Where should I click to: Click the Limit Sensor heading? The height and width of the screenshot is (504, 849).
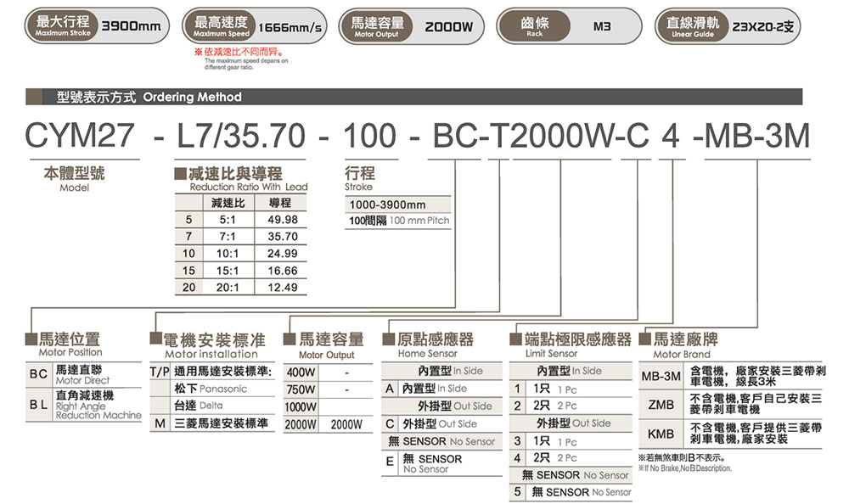551,354
